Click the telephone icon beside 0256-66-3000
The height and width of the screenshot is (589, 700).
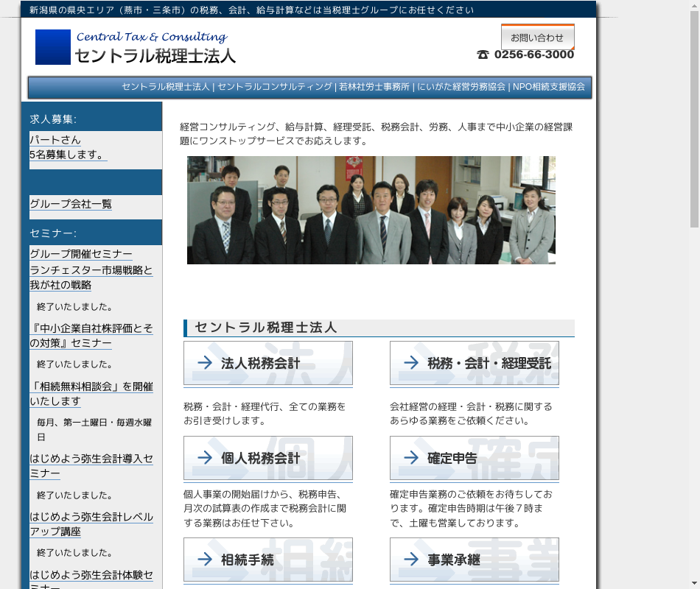tap(483, 54)
